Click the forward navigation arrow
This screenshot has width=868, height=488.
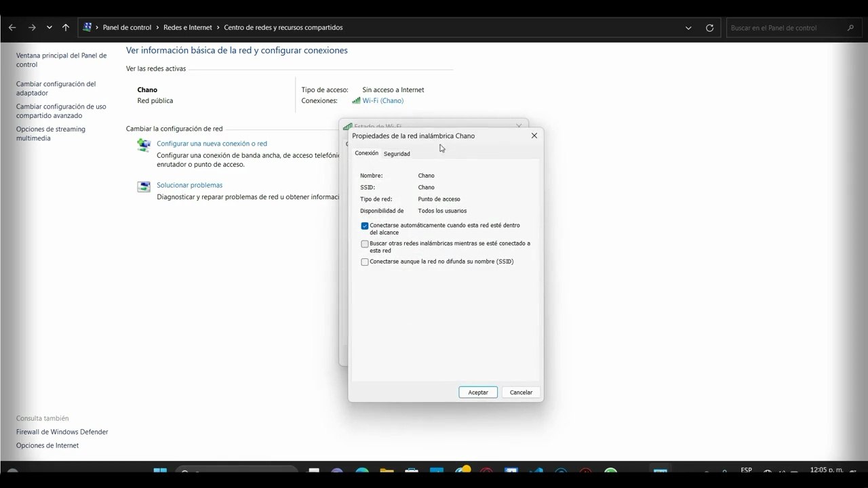pos(32,28)
